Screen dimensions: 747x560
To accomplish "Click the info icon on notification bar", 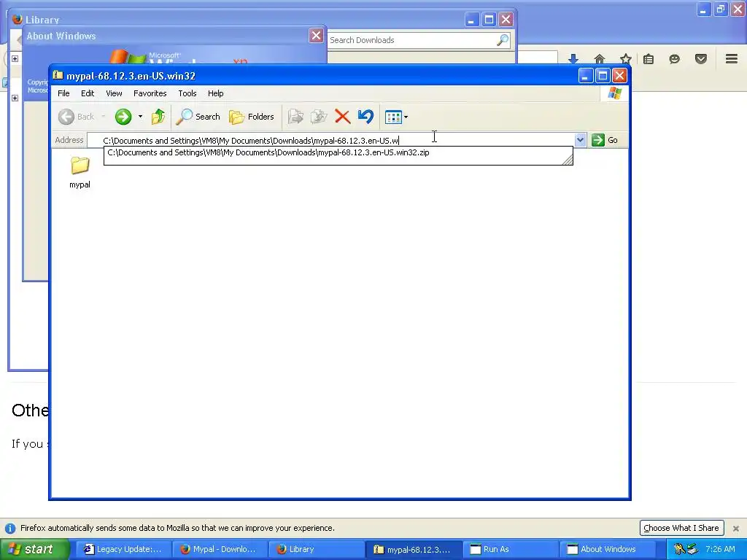I will point(9,528).
